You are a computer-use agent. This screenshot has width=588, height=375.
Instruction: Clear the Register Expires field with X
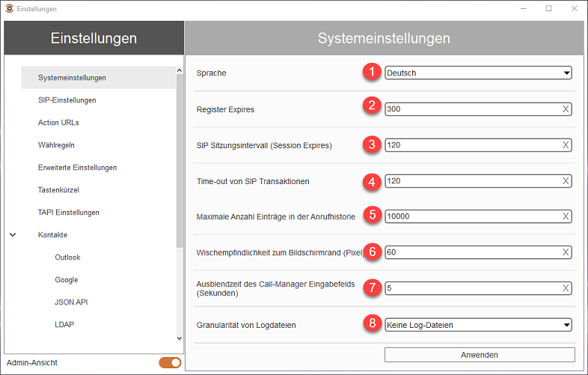566,109
